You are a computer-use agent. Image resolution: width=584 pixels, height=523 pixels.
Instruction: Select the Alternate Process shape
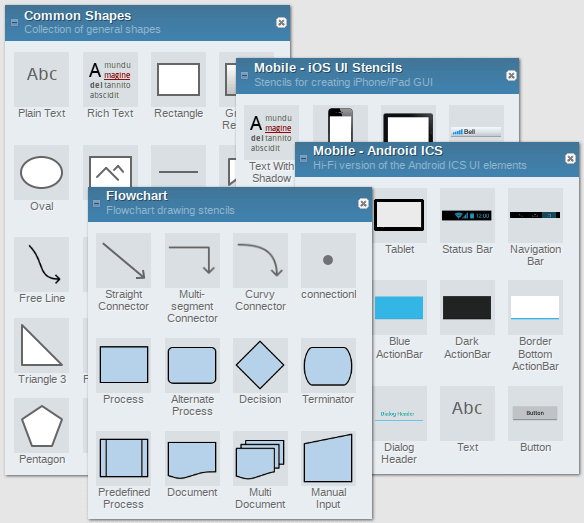click(x=192, y=365)
